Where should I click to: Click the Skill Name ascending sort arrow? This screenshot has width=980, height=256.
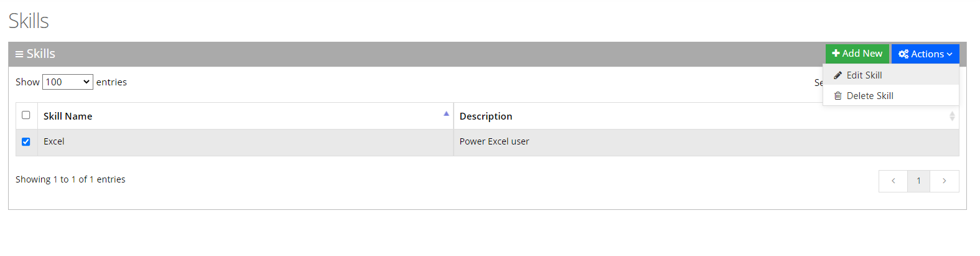coord(446,113)
